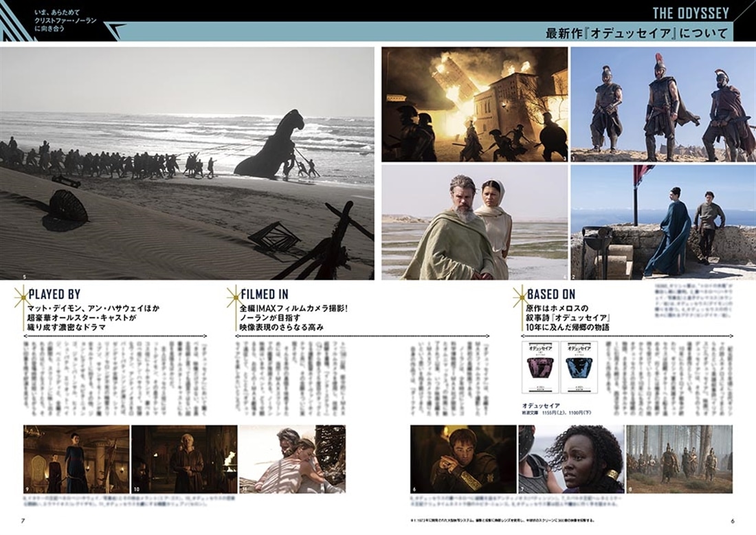Select text '原作はホメロスの'
756x535 pixels.
557,308
